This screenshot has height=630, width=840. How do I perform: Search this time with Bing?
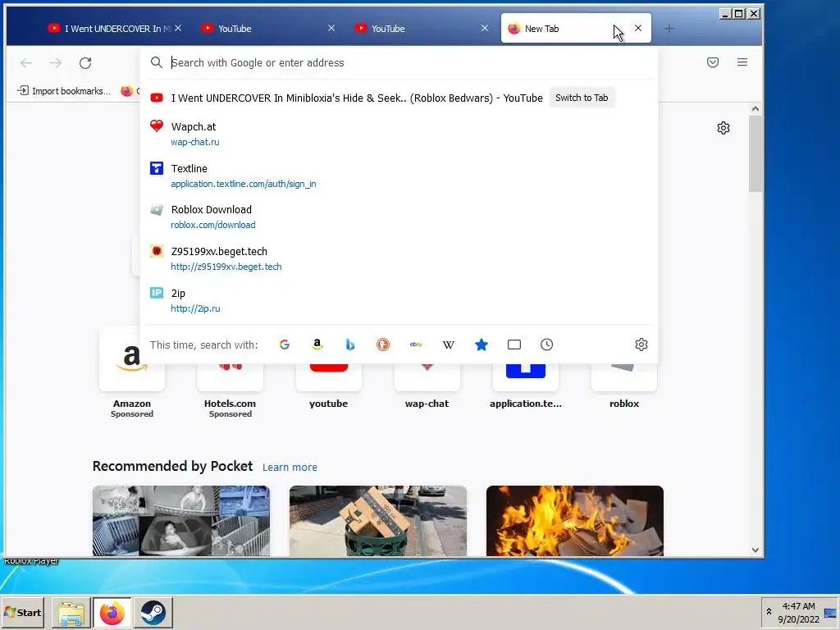click(350, 345)
